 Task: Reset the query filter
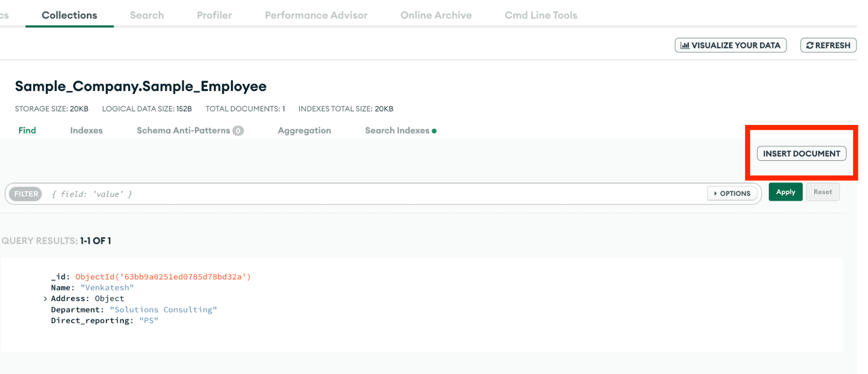[822, 192]
